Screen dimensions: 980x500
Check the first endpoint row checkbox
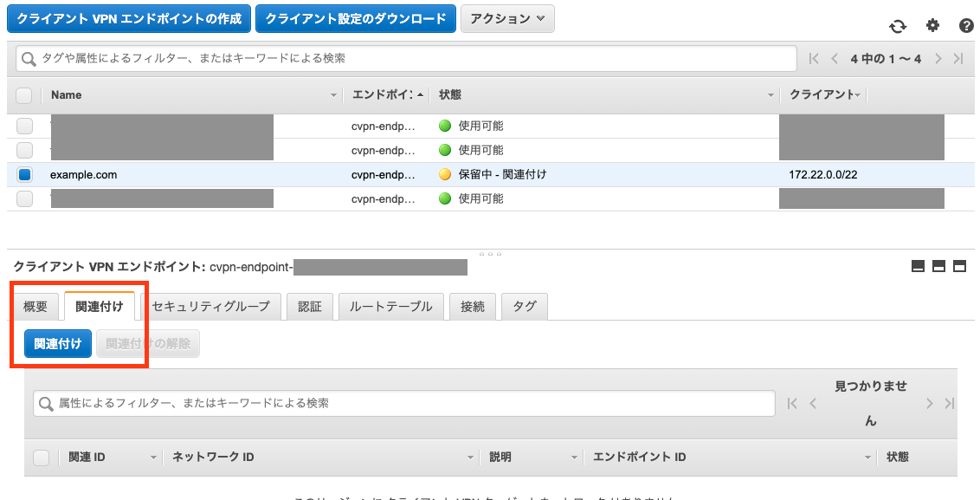[24, 125]
